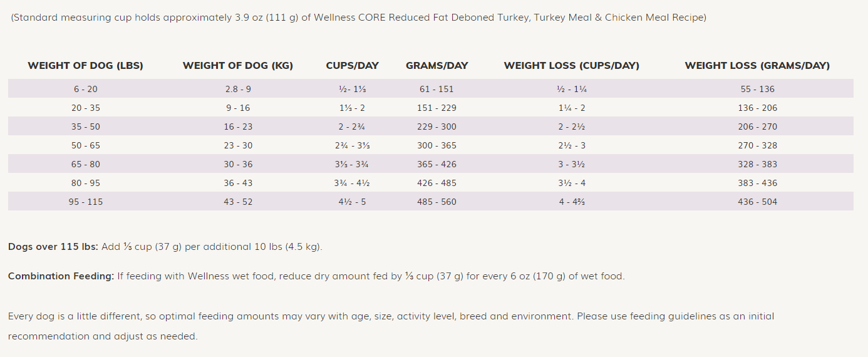Click the 'Weight Loss (Grams/Day)' header
Viewport: 868px width, 357px height.
pyautogui.click(x=757, y=66)
